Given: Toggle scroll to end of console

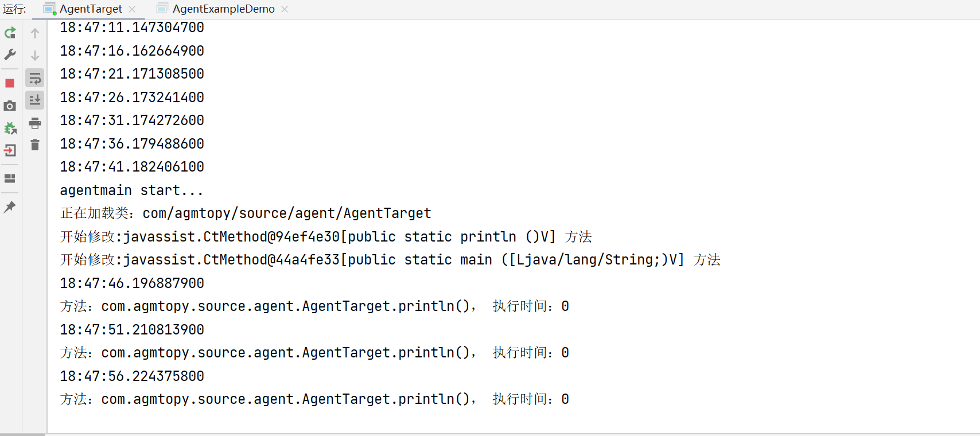Looking at the screenshot, I should click(35, 100).
